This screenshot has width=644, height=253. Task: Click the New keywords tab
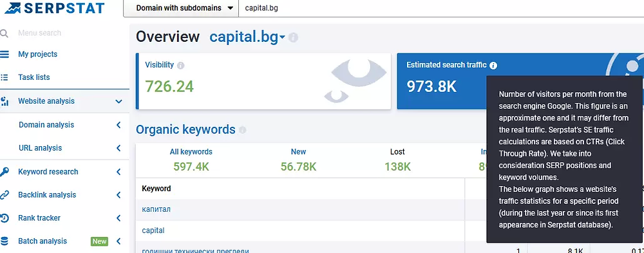pos(298,151)
